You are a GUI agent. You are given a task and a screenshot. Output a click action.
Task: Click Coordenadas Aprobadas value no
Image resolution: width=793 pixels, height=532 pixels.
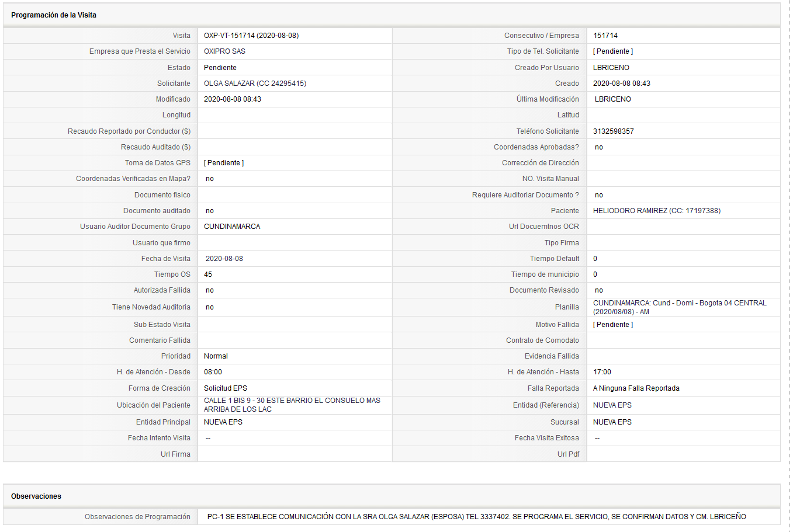[x=599, y=147]
